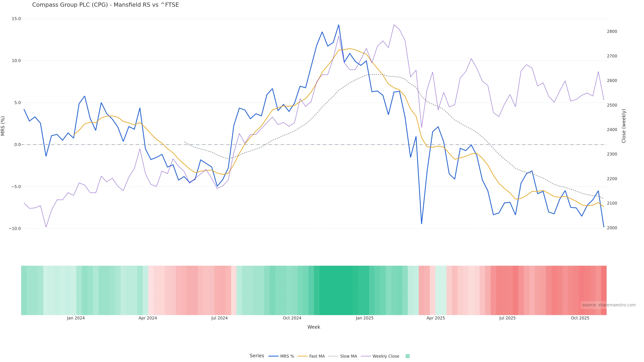The height and width of the screenshot is (362, 644).
Task: Click the Jul 2024 x-axis tick label
Action: click(219, 318)
